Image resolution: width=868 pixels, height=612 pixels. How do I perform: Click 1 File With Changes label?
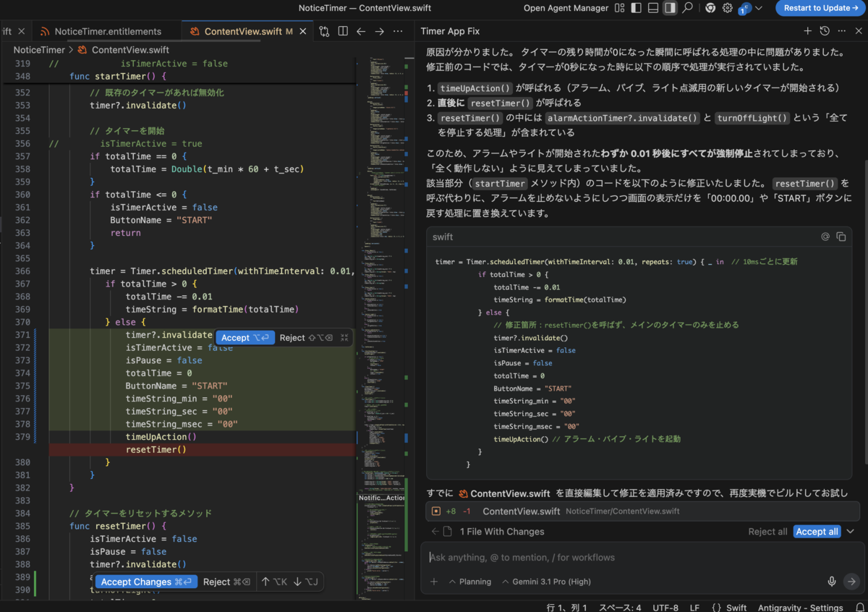[x=502, y=532]
